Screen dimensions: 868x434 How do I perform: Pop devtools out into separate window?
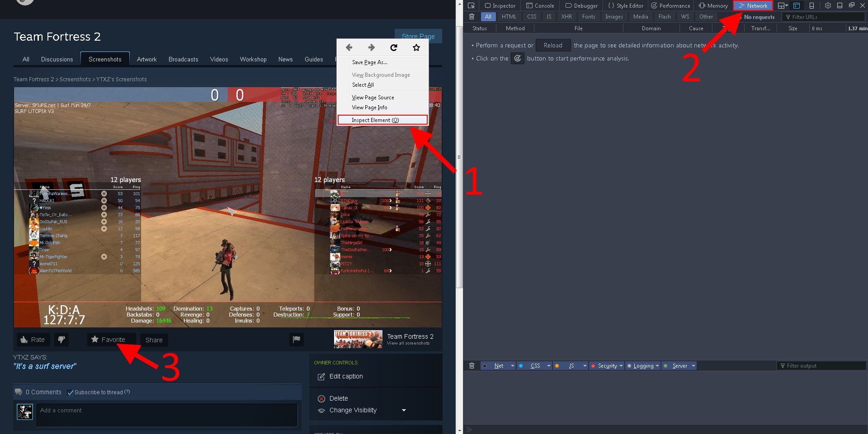coord(851,5)
